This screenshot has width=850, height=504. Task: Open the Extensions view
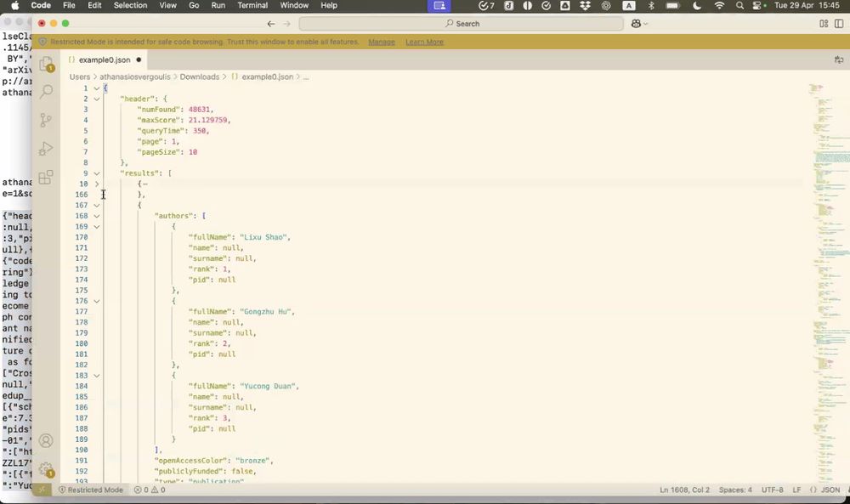[46, 178]
